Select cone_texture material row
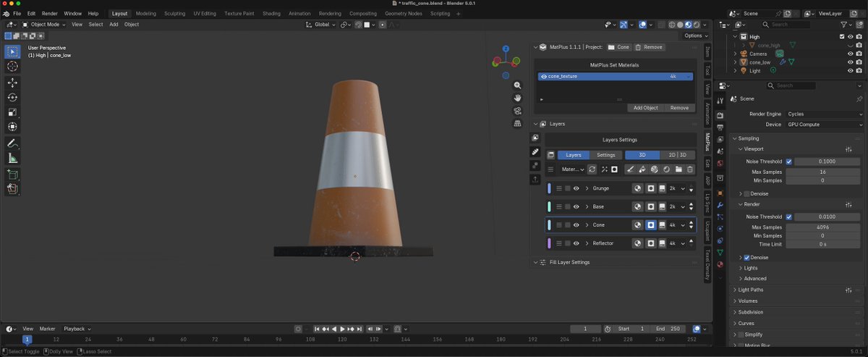 (x=616, y=76)
